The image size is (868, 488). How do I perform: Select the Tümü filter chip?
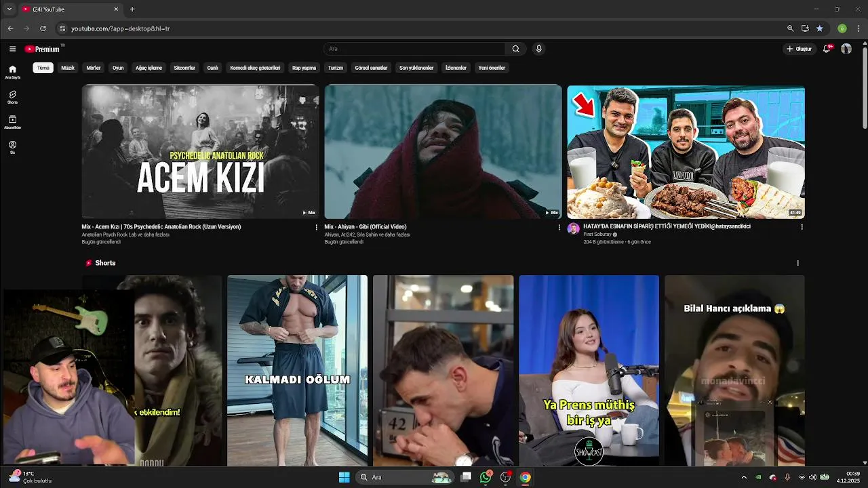point(43,68)
